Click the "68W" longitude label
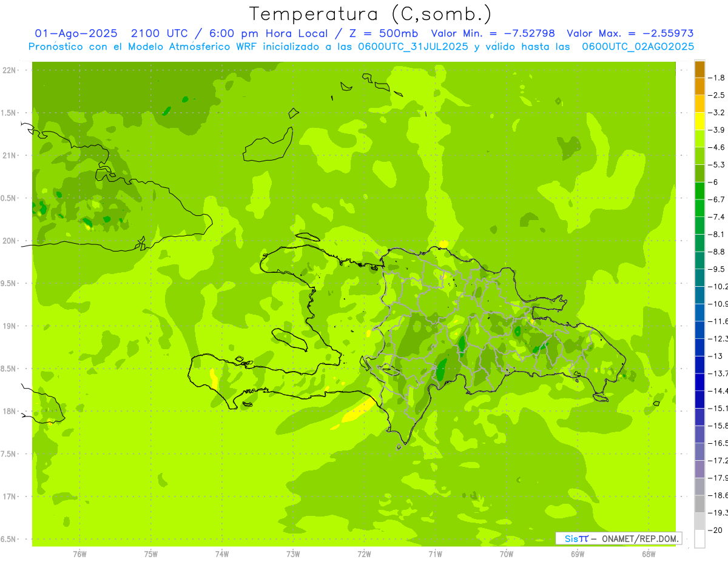This screenshot has height=562, width=728. point(649,554)
